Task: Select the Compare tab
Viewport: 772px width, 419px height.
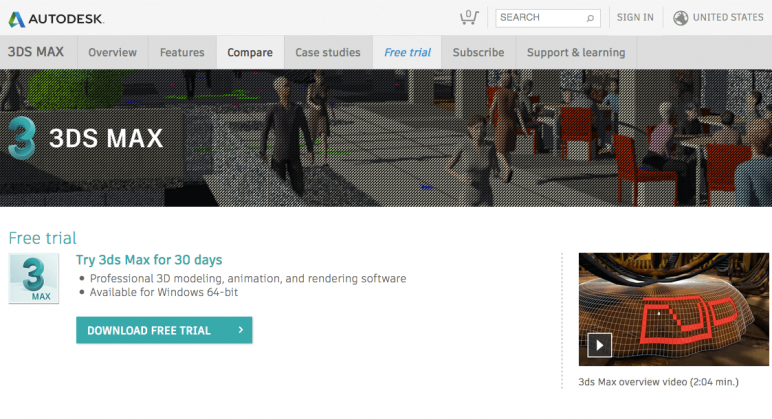Action: 250,52
